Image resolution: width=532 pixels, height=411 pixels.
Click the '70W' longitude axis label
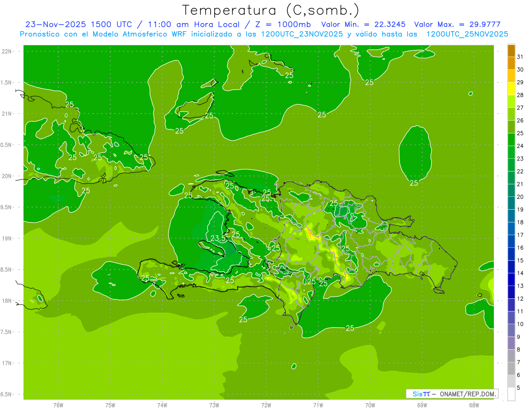tap(370, 405)
